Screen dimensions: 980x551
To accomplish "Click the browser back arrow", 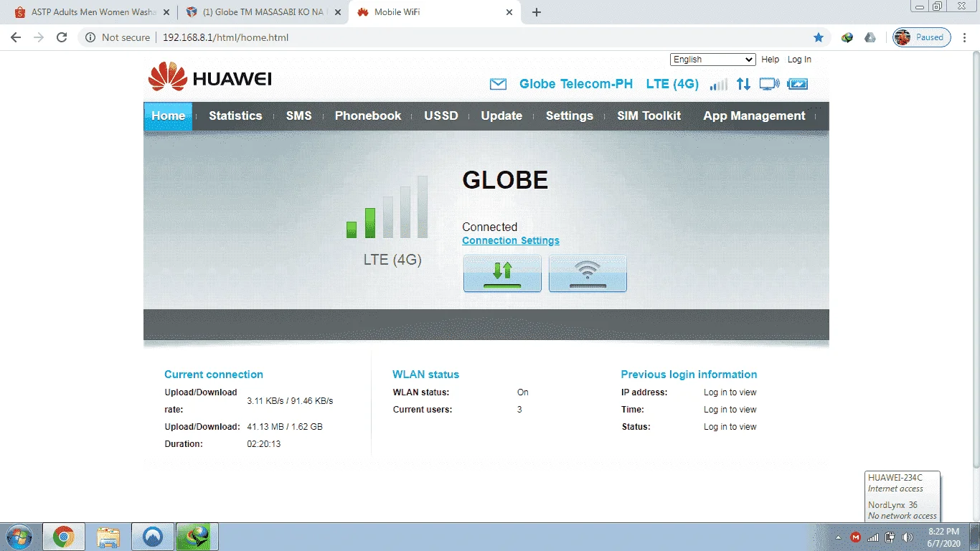I will tap(16, 37).
